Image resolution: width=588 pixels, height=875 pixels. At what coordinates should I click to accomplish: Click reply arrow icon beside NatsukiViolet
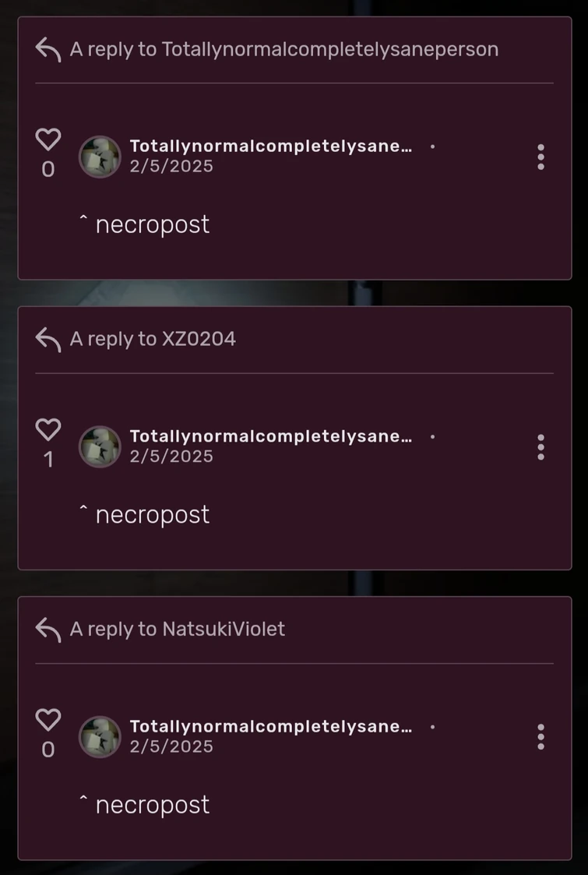48,630
